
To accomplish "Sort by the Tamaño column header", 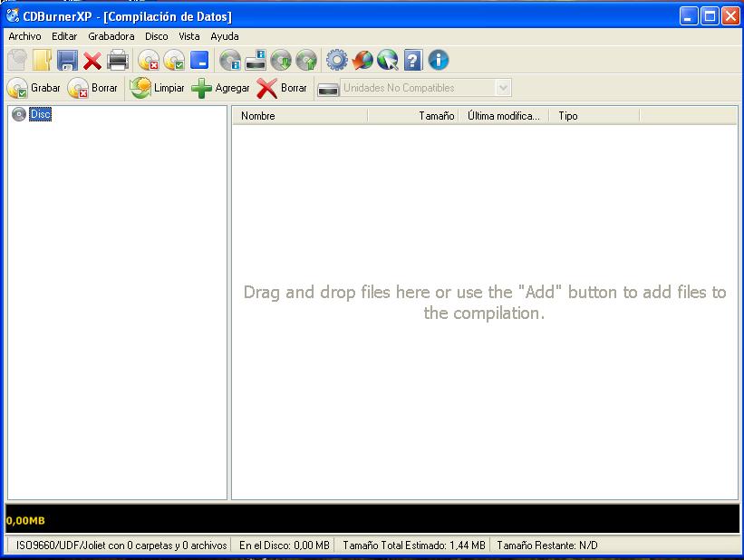I will pos(413,116).
